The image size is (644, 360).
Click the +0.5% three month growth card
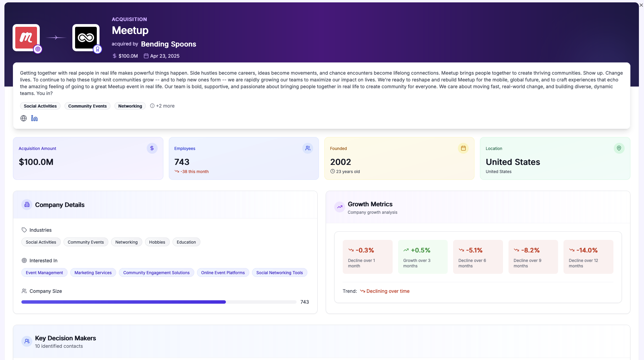pyautogui.click(x=423, y=257)
